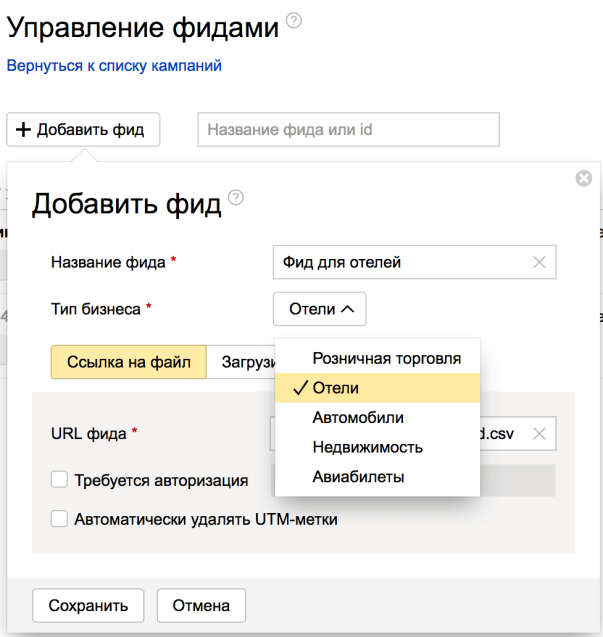The height and width of the screenshot is (637, 603).
Task: Click the Добавить фид button
Action: coord(83,130)
